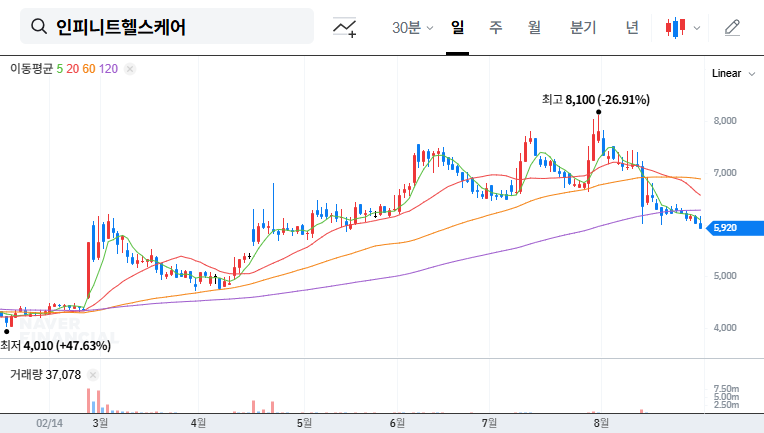The width and height of the screenshot is (764, 433).
Task: Click the 5월 date axis label
Action: click(304, 423)
